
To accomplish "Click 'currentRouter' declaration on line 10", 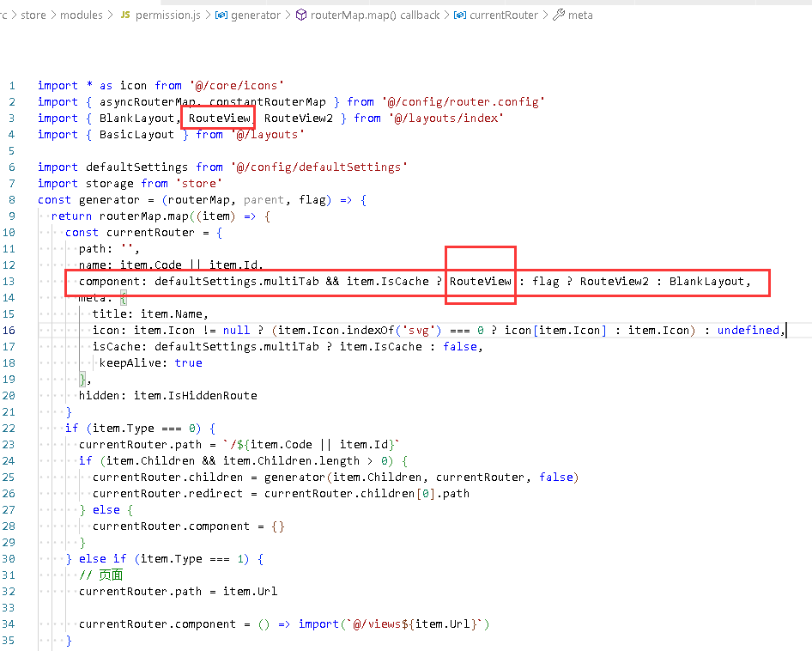I will click(150, 233).
